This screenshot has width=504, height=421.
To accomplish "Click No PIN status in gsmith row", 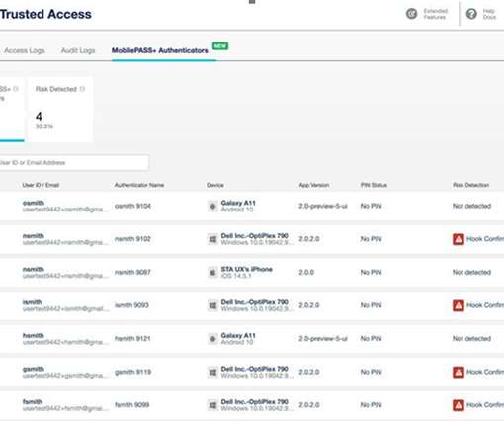I will click(x=371, y=372).
